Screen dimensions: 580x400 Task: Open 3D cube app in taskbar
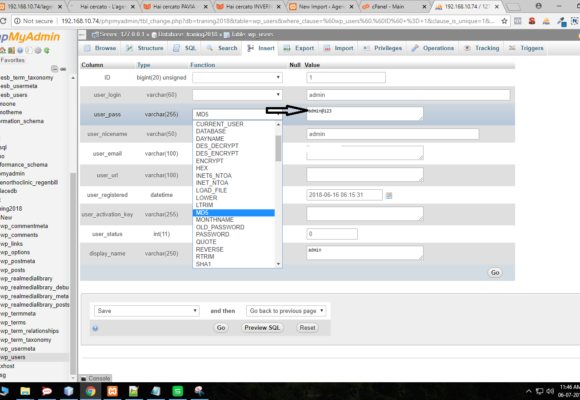tap(69, 391)
